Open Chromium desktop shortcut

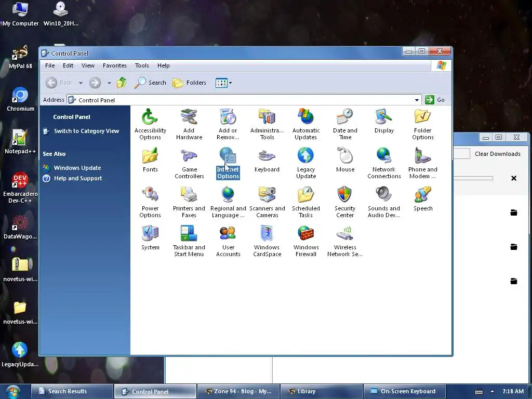(20, 99)
